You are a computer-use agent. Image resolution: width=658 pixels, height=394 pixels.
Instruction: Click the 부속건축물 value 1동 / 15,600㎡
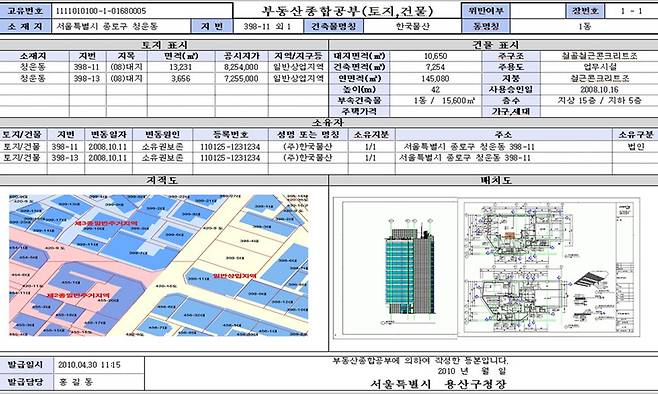[x=444, y=101]
